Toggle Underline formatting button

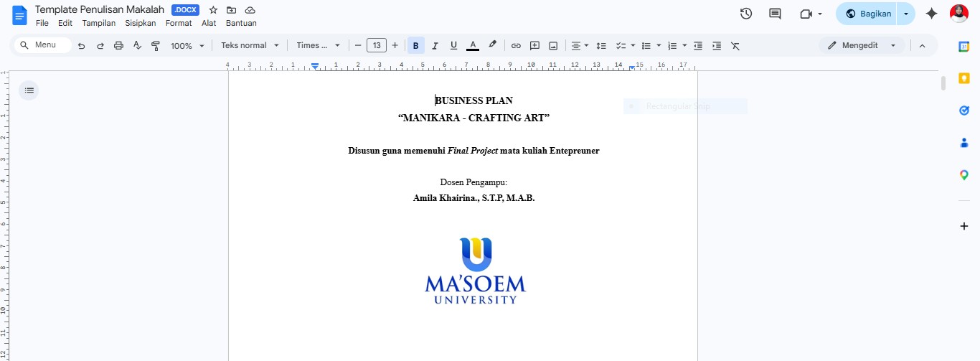pyautogui.click(x=453, y=45)
